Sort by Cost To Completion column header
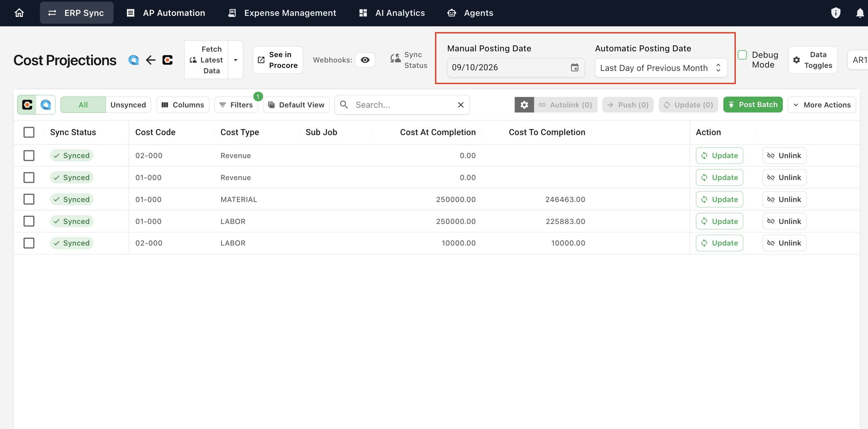 click(x=547, y=132)
